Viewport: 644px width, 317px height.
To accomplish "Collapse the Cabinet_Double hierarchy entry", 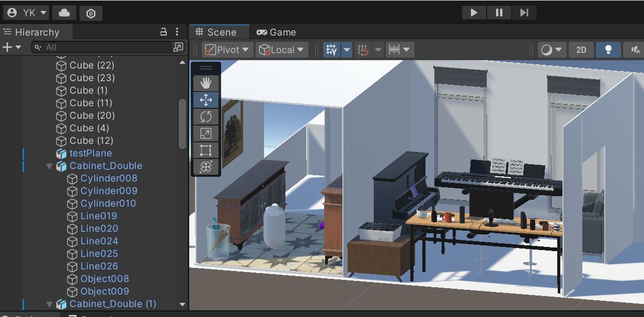I will [49, 166].
